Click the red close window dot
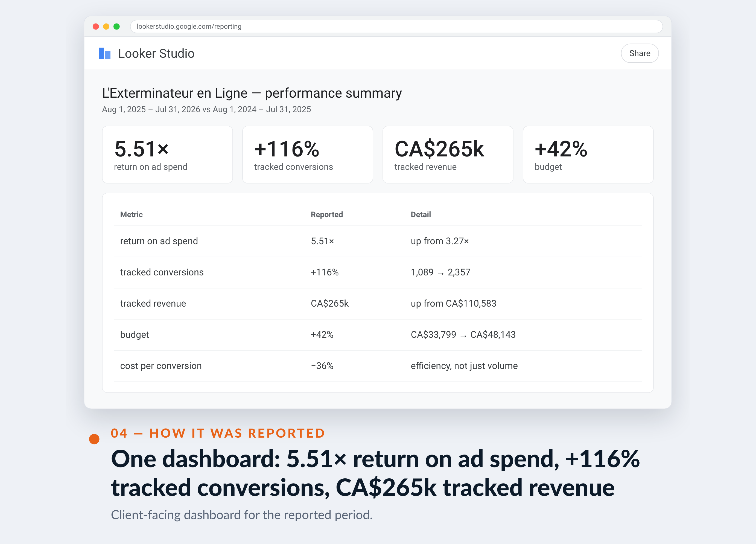The width and height of the screenshot is (756, 544). (96, 26)
